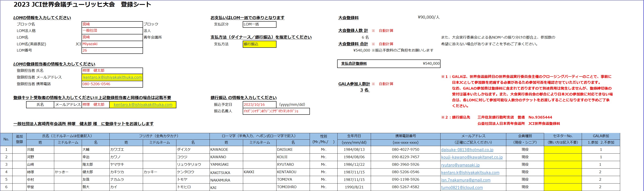The image size is (644, 191).
Task: Click the kouji-kawano@kawakitanet.co.jp link
Action: point(471,157)
